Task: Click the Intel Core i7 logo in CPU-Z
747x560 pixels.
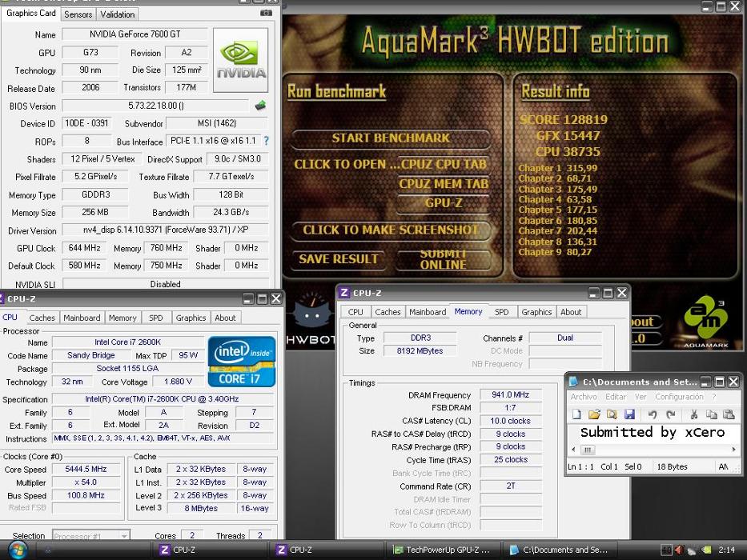Action: coord(242,361)
